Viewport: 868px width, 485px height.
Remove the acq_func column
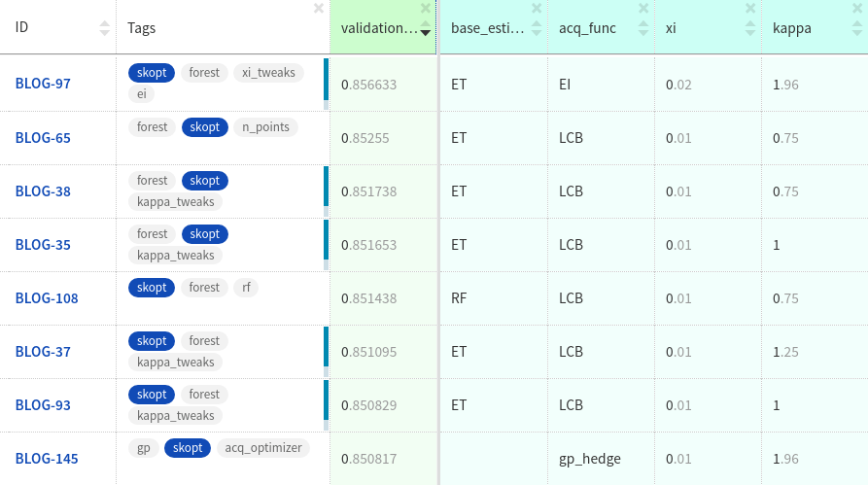[x=642, y=9]
